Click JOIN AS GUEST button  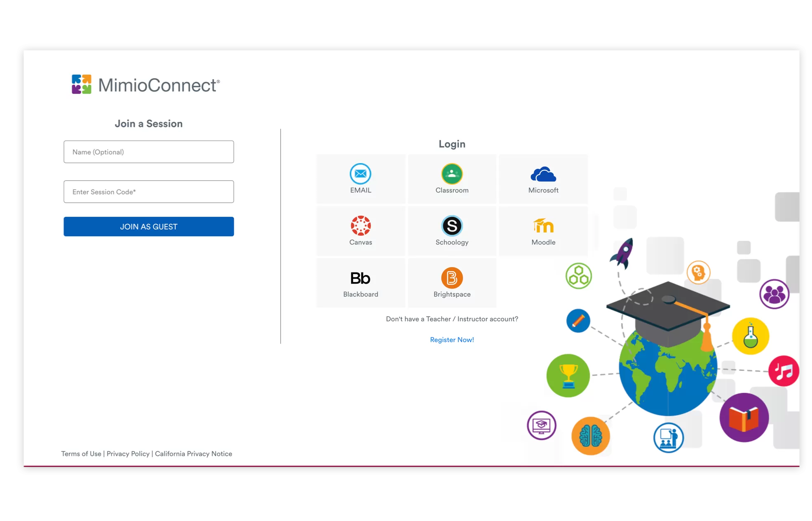[x=149, y=226]
